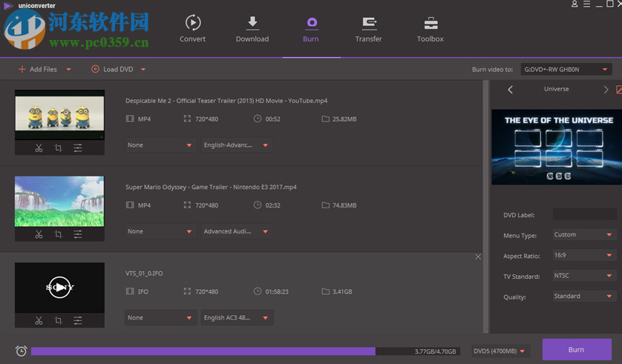Open effect settings for VTS_01_0.IFO
The image size is (622, 364).
pyautogui.click(x=78, y=321)
